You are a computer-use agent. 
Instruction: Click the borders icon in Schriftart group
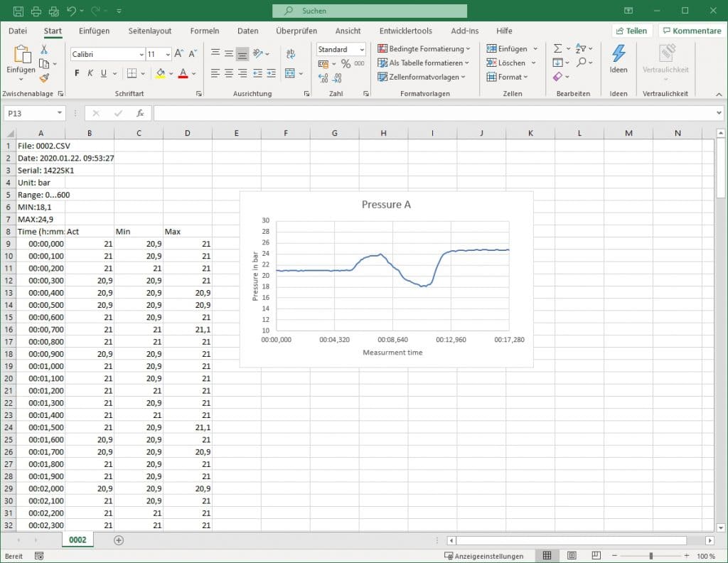[132, 73]
